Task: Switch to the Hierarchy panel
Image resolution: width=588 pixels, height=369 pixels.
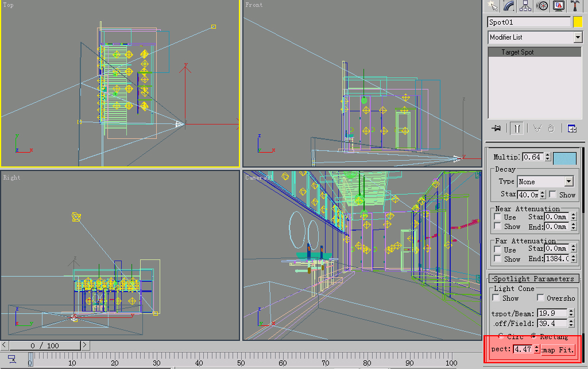Action: click(525, 6)
